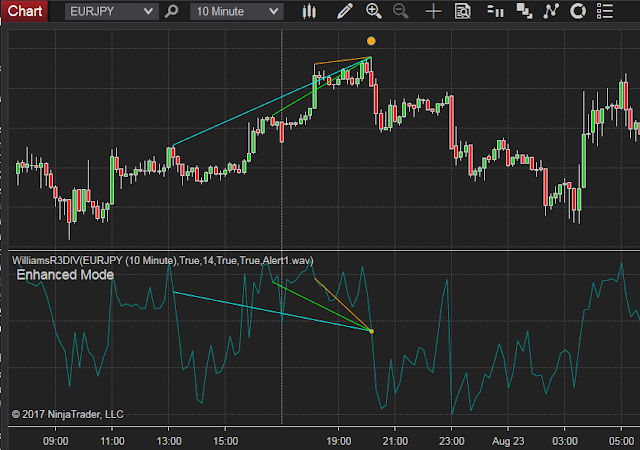Click the 23:00 time axis label
Image resolution: width=640 pixels, height=450 pixels.
point(451,441)
